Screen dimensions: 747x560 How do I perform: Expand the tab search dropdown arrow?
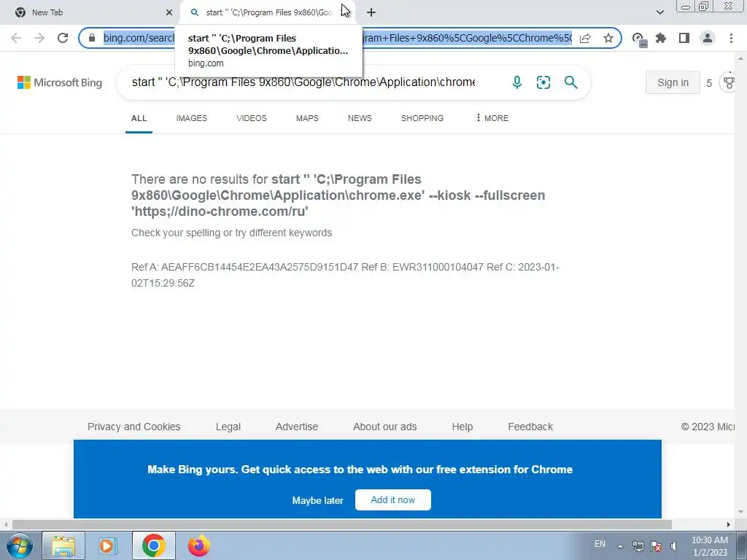659,12
